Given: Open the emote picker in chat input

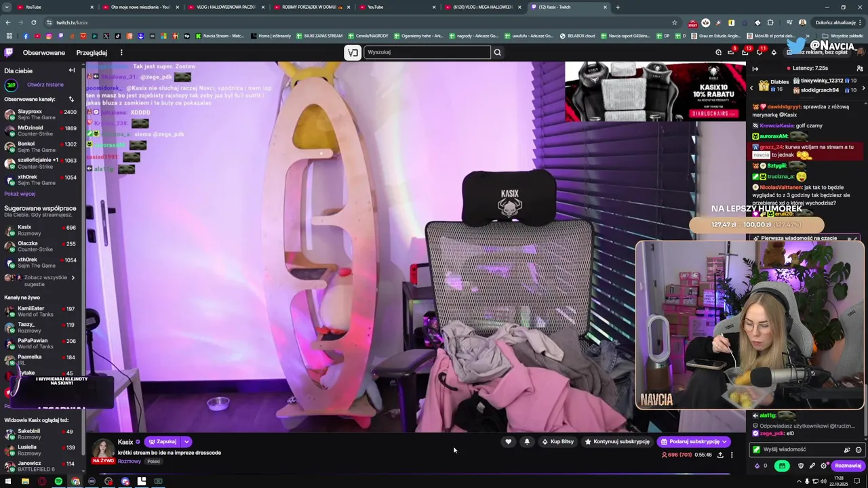Looking at the screenshot, I should click(x=859, y=449).
